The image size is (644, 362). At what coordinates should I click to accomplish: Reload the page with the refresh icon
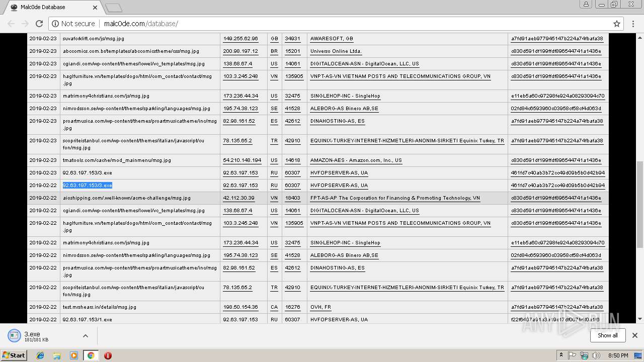[39, 24]
